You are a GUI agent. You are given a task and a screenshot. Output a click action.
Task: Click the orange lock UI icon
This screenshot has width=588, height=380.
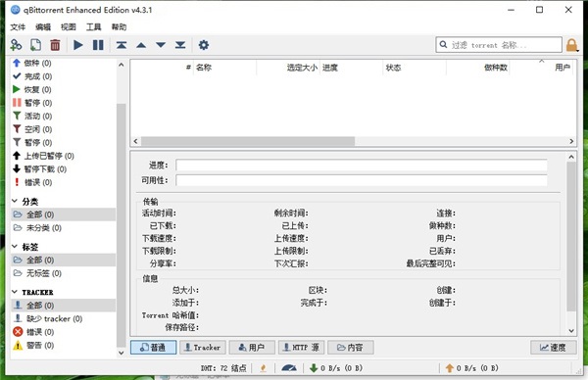[572, 45]
